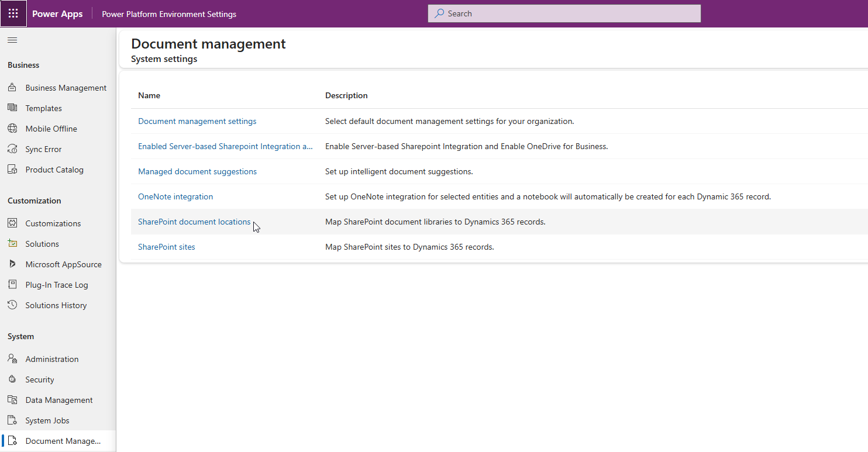868x452 pixels.
Task: Select Mobile Offline navigation item
Action: pos(58,129)
